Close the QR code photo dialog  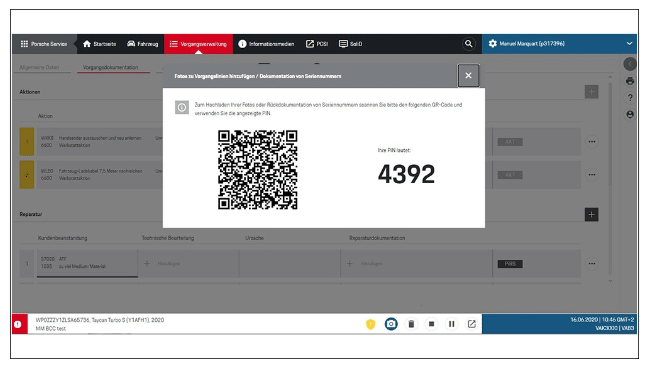(x=468, y=75)
